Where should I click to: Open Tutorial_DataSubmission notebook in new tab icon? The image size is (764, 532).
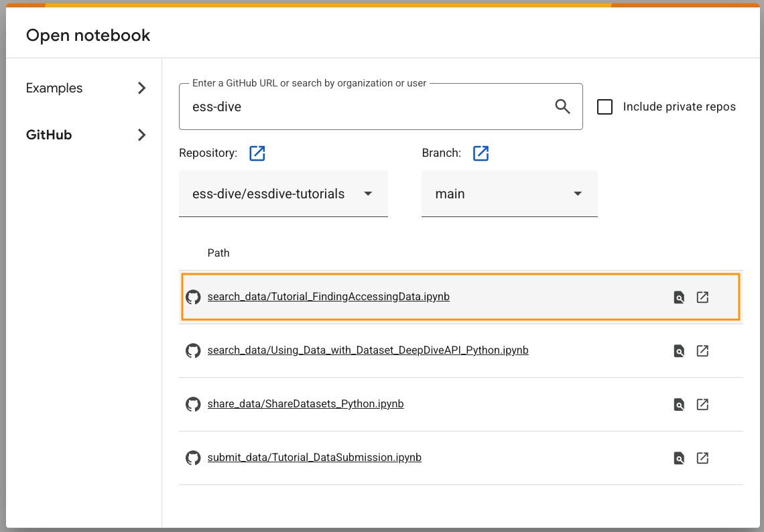click(x=702, y=458)
